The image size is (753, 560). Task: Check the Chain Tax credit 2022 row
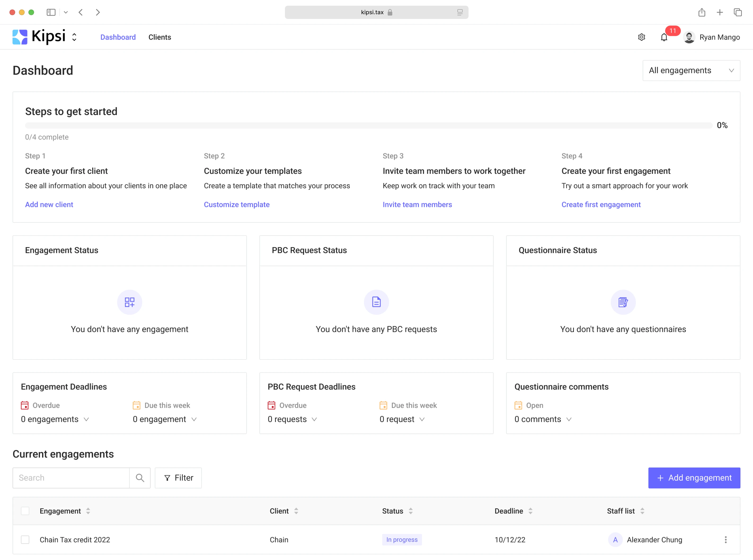[25, 539]
